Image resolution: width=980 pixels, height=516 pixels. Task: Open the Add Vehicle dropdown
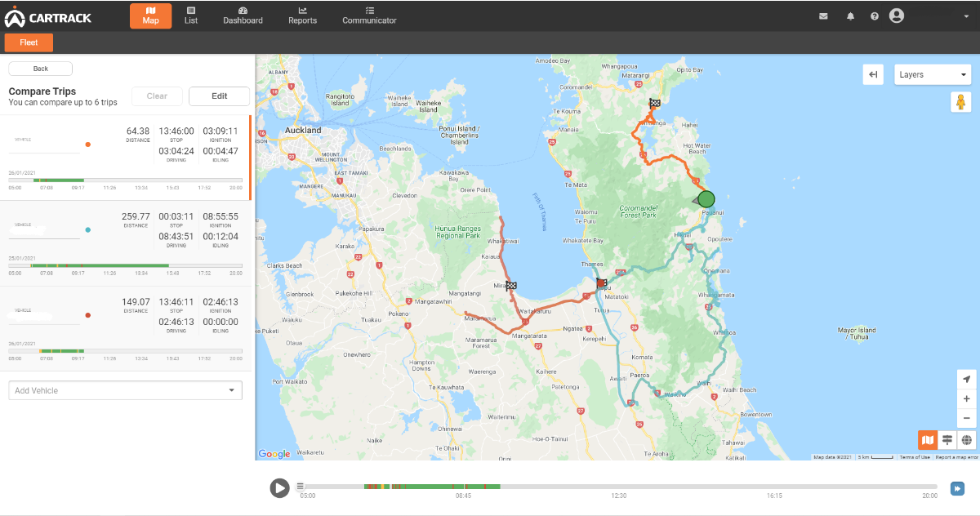point(125,390)
